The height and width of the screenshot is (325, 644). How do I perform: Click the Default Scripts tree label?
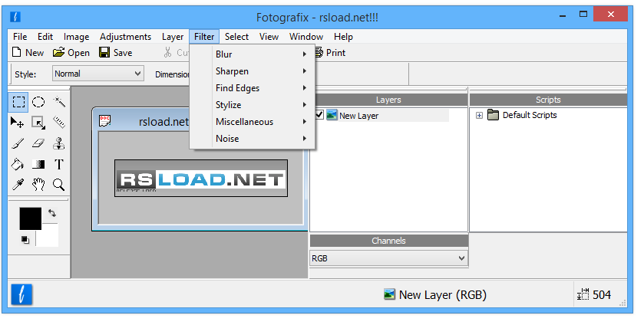point(530,115)
